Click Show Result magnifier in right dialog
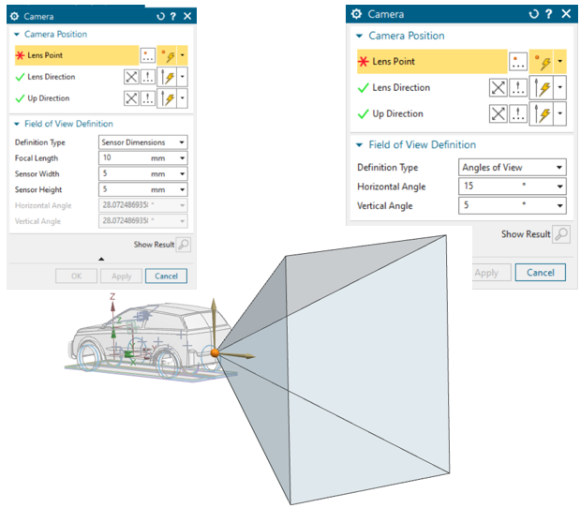Viewport: 580px width, 508px height. tap(561, 234)
